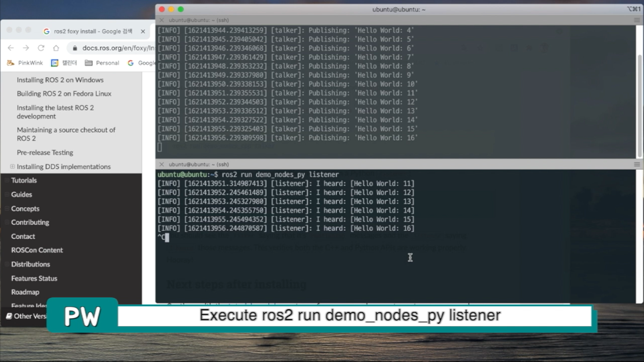This screenshot has width=644, height=362.
Task: Maximize the terminal window with green button
Action: coord(181,9)
